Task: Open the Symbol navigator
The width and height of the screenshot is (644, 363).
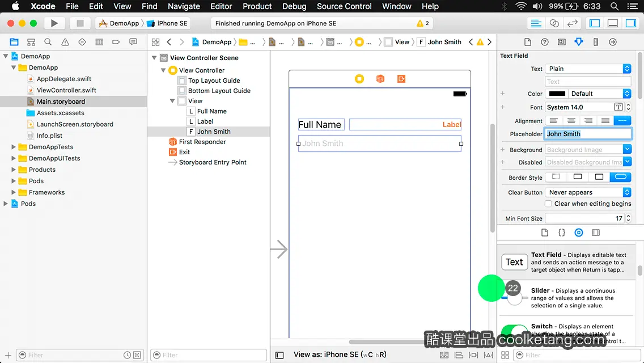Action: pyautogui.click(x=31, y=42)
